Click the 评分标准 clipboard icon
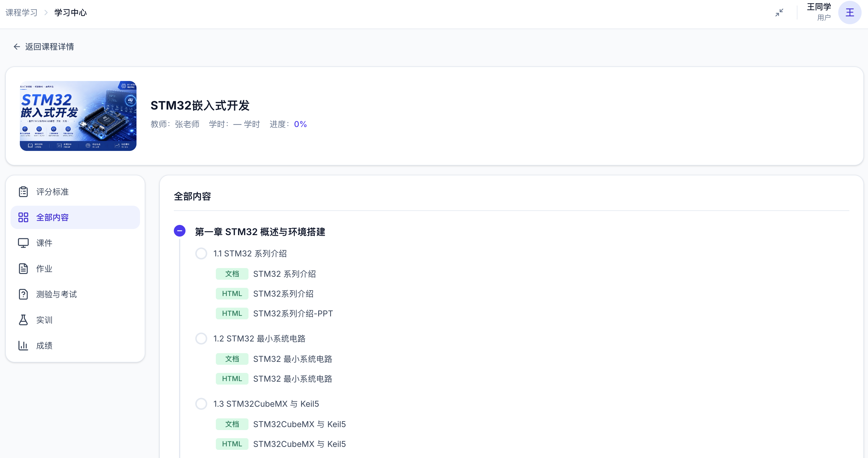This screenshot has height=458, width=868. coord(23,192)
